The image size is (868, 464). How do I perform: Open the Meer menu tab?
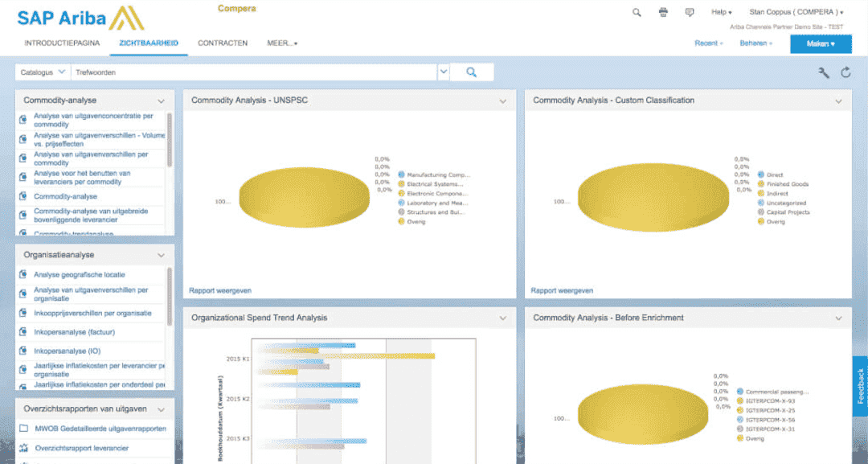point(282,43)
